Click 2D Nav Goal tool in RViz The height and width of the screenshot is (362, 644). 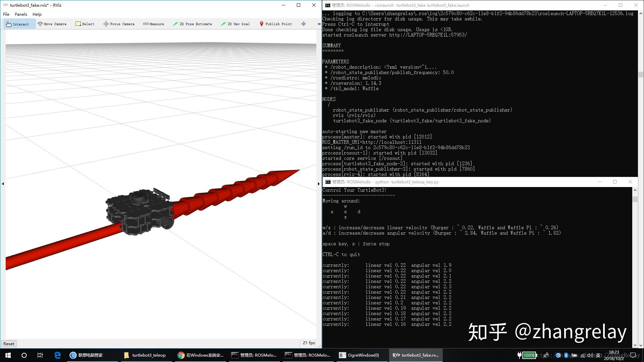(236, 24)
